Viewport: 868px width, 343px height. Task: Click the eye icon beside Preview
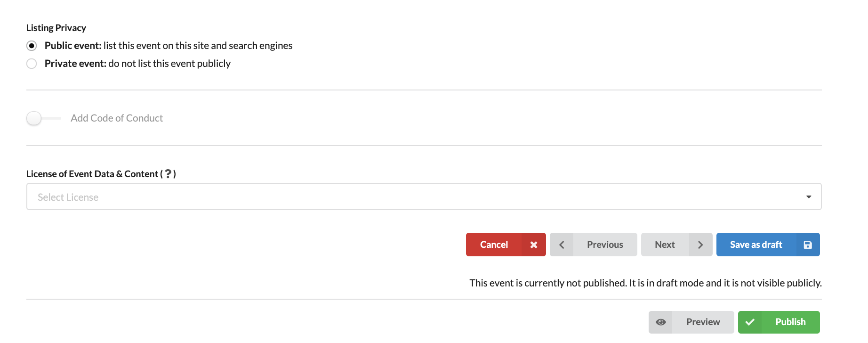[x=661, y=322]
